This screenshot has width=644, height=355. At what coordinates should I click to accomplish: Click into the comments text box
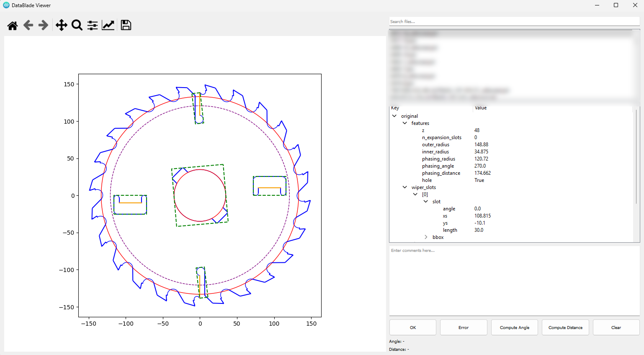pos(514,281)
